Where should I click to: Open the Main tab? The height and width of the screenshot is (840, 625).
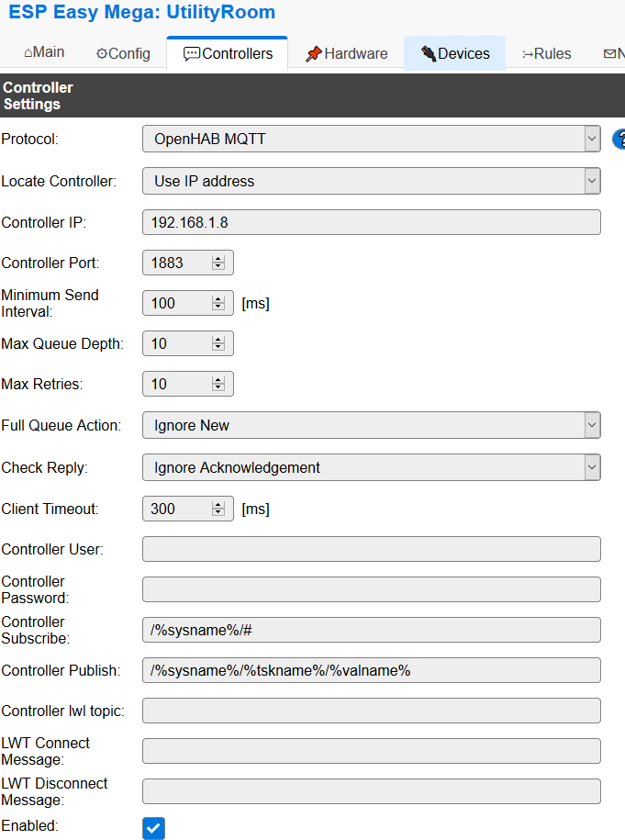(x=44, y=52)
